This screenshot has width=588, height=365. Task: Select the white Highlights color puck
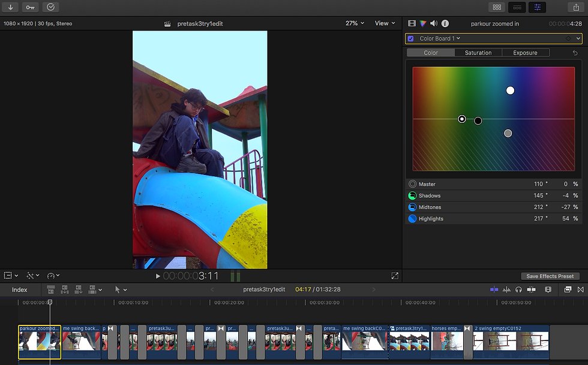tap(510, 91)
